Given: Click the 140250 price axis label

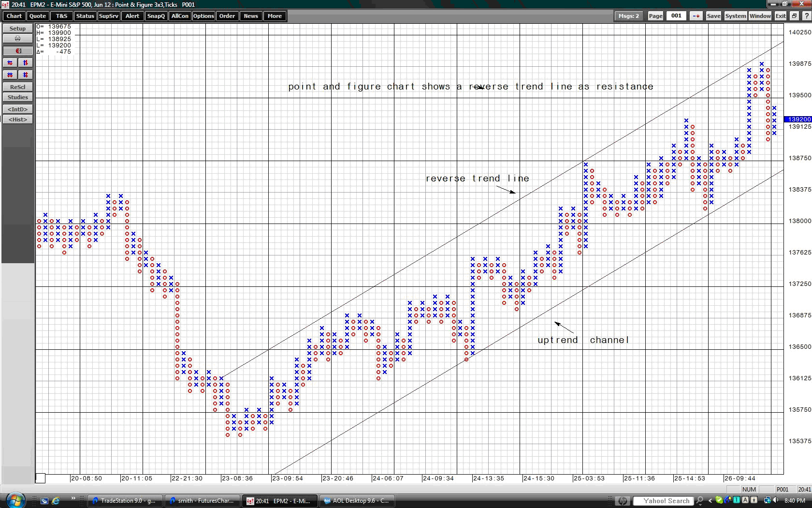Looking at the screenshot, I should click(800, 32).
